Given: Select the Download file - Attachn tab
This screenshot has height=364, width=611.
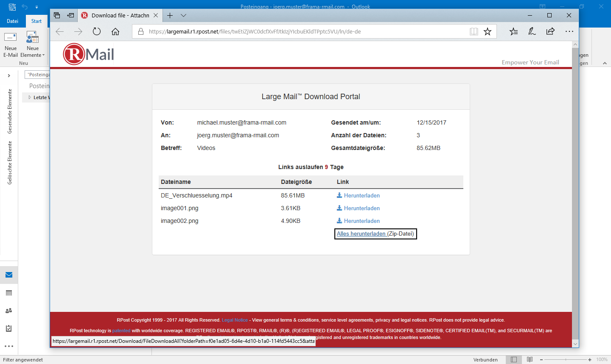Looking at the screenshot, I should click(x=120, y=15).
